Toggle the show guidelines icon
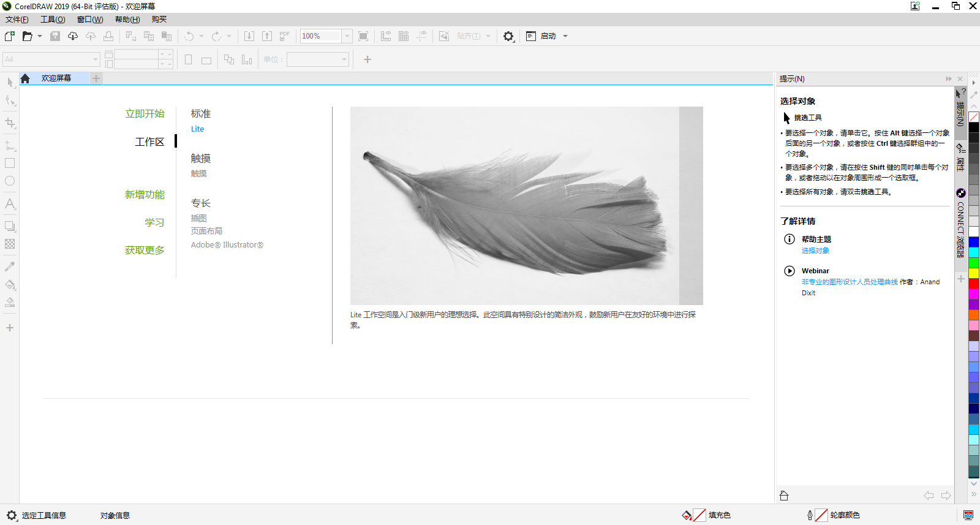 pos(421,36)
